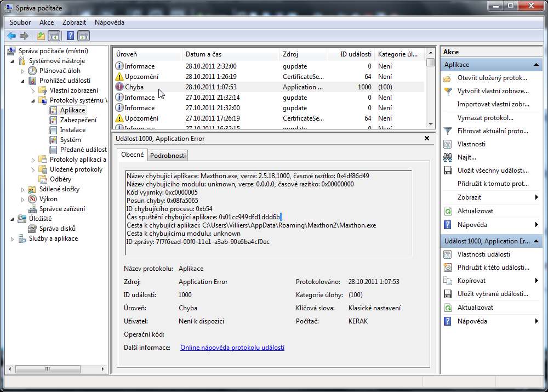
Task: Click the blue Help toolbar icon
Action: [x=70, y=36]
